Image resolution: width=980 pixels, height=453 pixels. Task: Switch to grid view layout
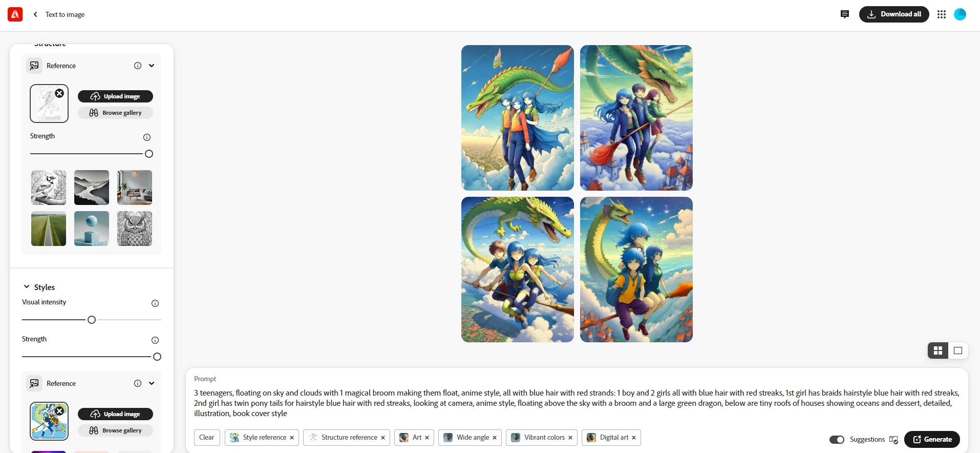(x=938, y=351)
